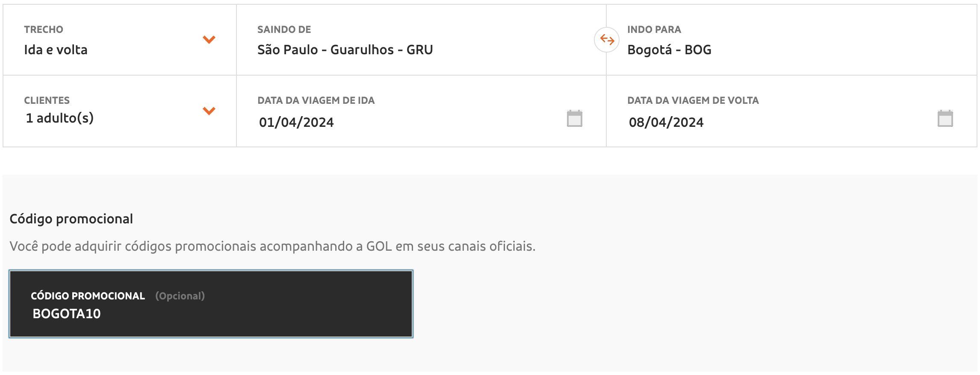This screenshot has width=980, height=375.
Task: Click the 'CÓDIGO PROMOCIONAL' field label
Action: pos(88,296)
